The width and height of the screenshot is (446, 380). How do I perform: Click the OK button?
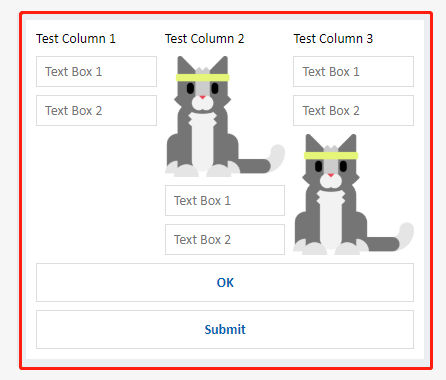point(225,283)
